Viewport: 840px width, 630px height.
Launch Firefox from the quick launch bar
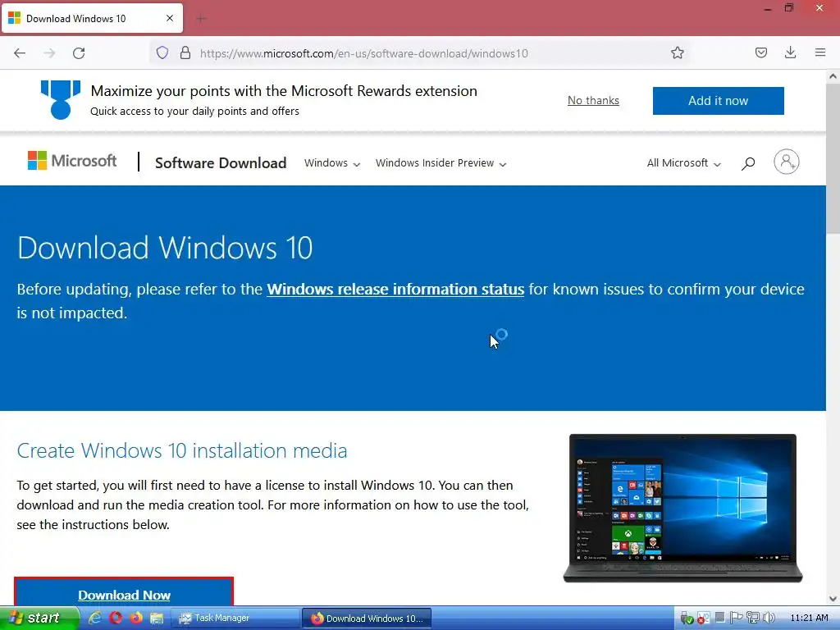point(136,618)
